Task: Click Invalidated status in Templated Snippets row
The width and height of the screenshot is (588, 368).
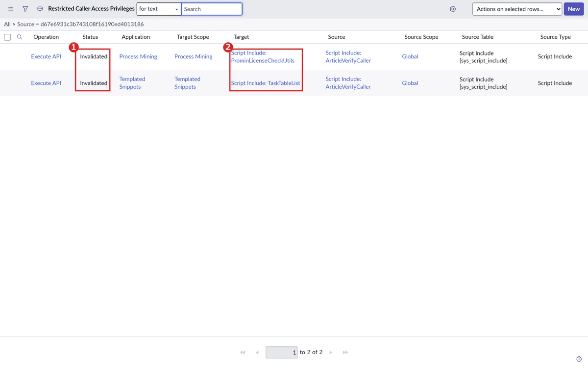Action: tap(94, 83)
